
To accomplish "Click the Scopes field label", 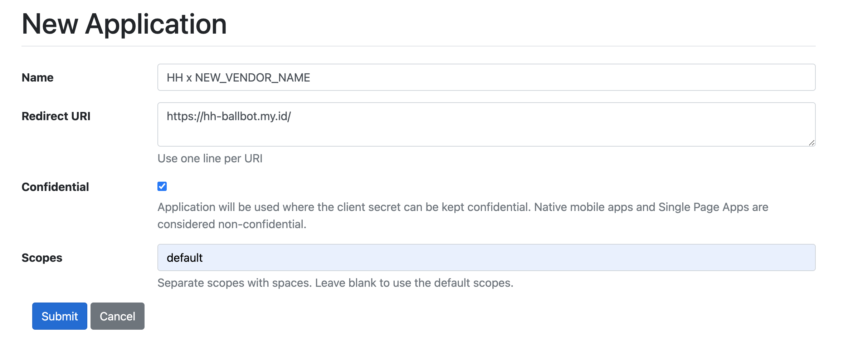I will (42, 258).
